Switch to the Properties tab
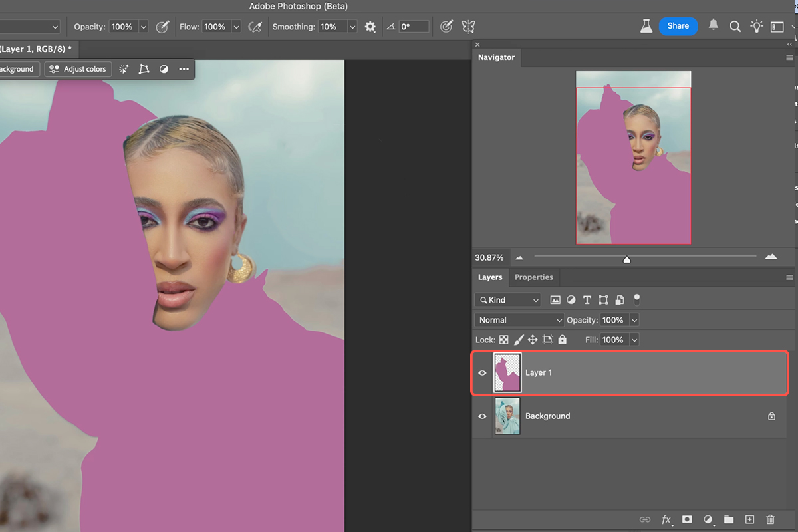798x532 pixels. (x=533, y=277)
